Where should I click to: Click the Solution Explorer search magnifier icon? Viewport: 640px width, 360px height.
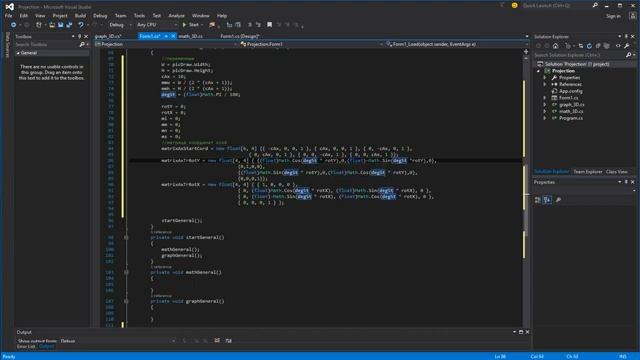(x=629, y=55)
